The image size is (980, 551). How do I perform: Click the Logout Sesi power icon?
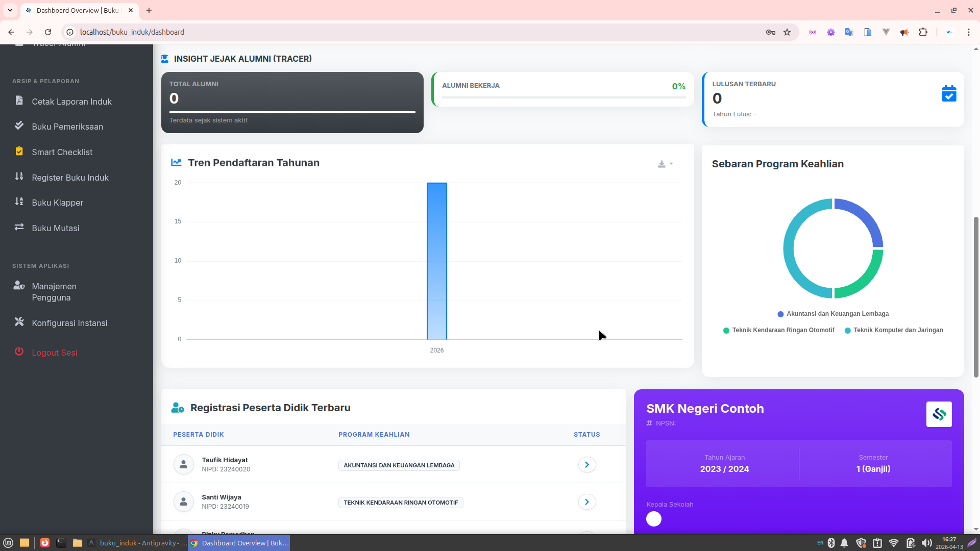click(x=19, y=352)
